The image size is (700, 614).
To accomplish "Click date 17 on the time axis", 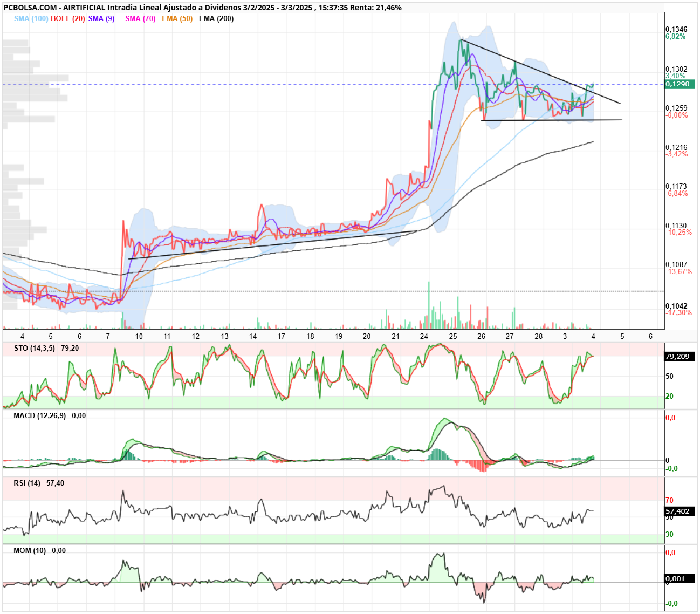I will (281, 336).
